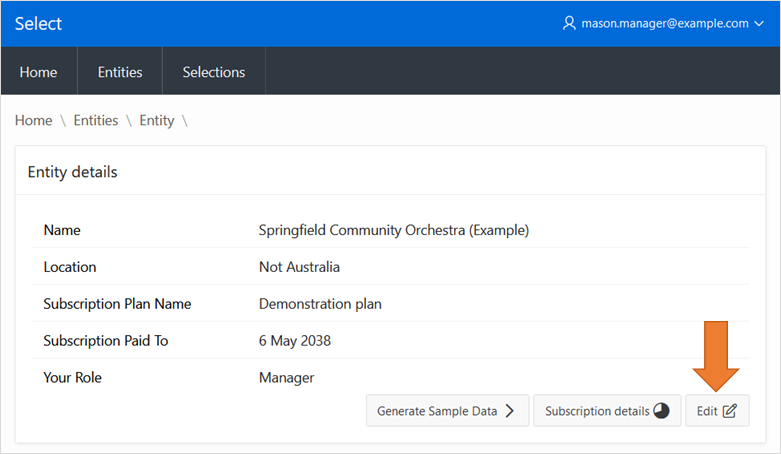781x454 pixels.
Task: Click the chevron on Generate Sample Data
Action: tap(510, 411)
